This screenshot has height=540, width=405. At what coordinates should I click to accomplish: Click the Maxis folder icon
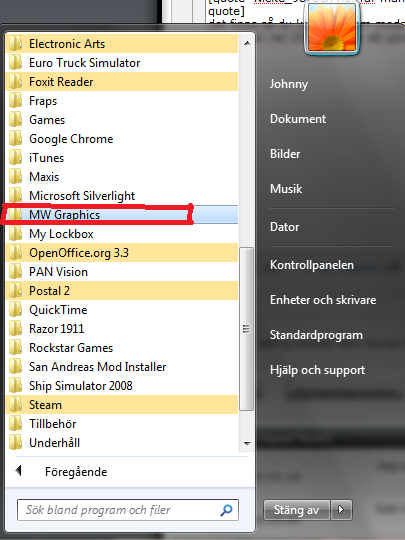(15, 177)
